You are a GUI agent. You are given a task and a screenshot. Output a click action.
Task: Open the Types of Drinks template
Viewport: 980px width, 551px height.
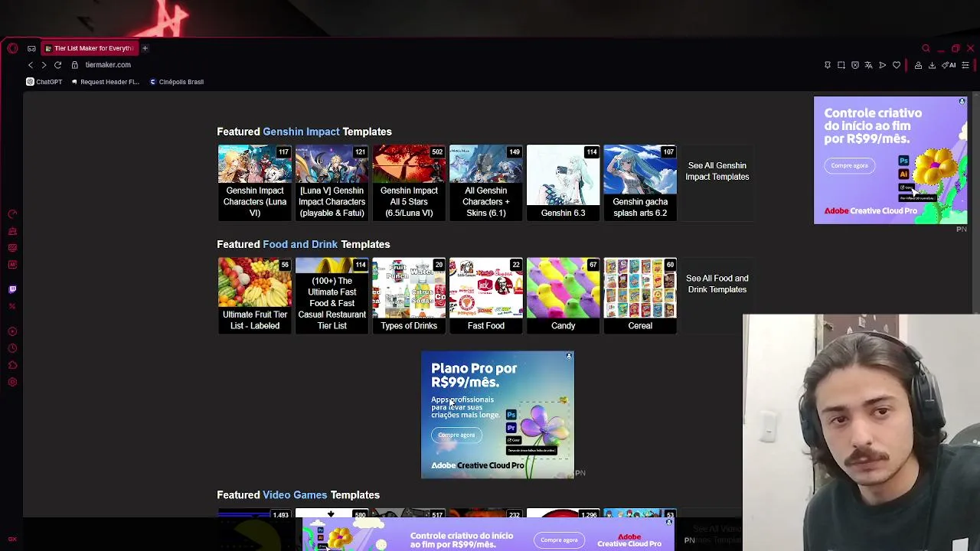tap(409, 295)
